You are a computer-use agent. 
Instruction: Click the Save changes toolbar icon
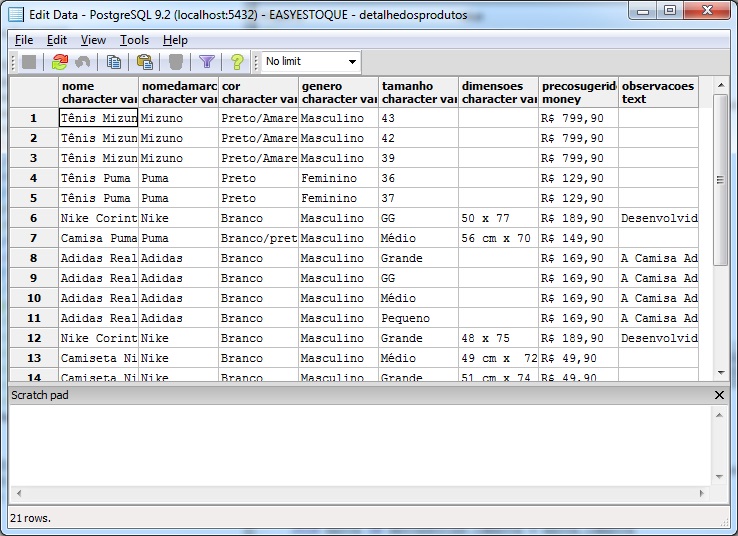29,62
